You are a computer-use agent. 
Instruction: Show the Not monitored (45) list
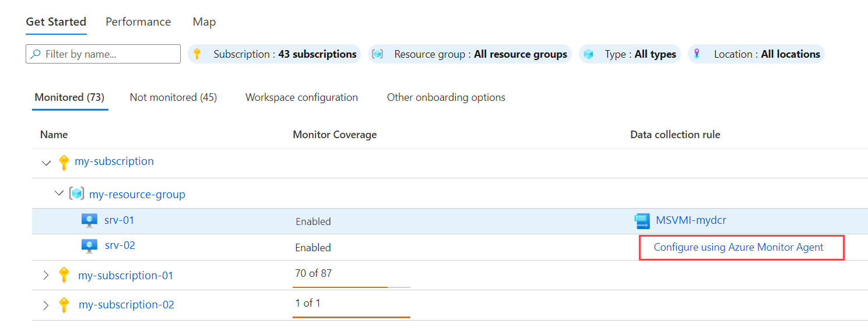click(x=173, y=97)
